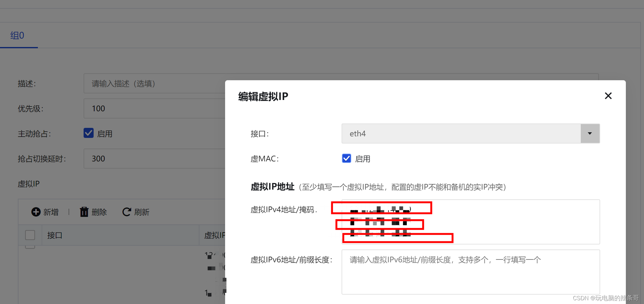Viewport: 644px width, 304px height.
Task: Select all rows via header checkbox
Action: 30,235
